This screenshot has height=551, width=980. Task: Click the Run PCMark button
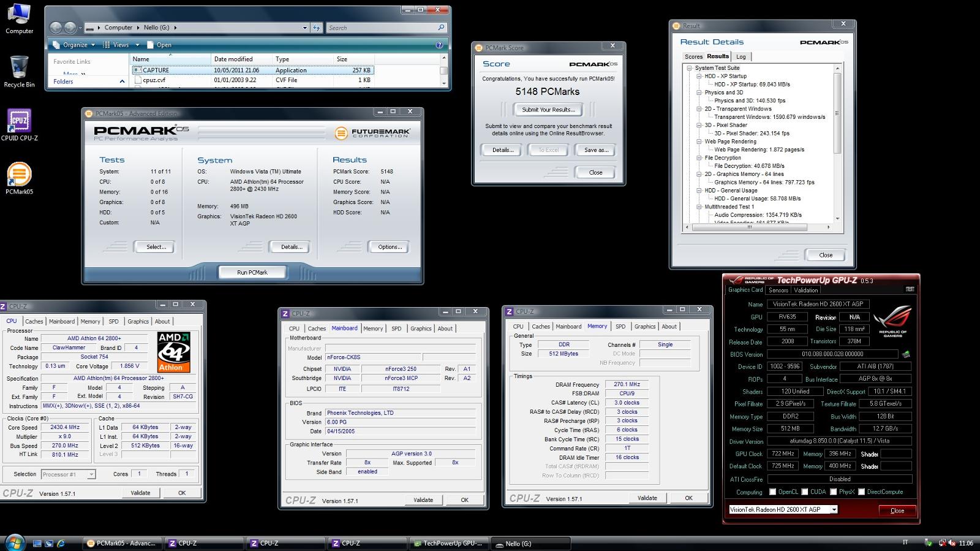point(252,272)
